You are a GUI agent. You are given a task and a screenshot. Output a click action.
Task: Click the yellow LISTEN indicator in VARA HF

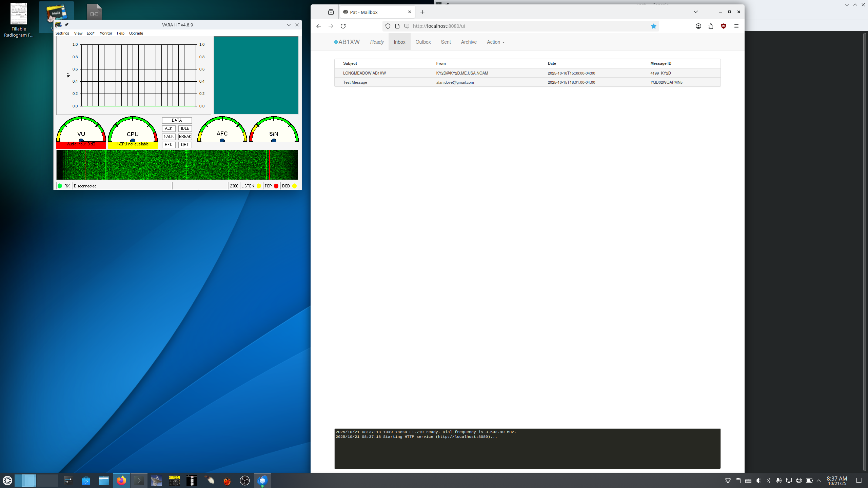coord(258,186)
